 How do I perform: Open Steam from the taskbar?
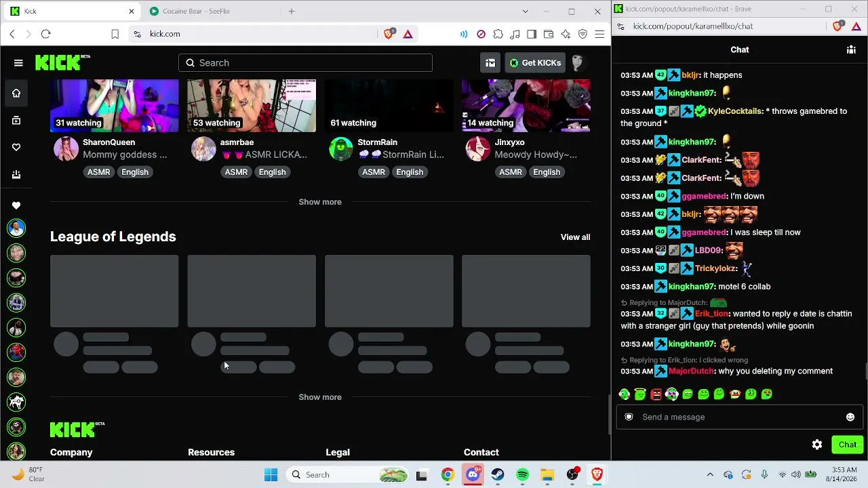point(498,474)
